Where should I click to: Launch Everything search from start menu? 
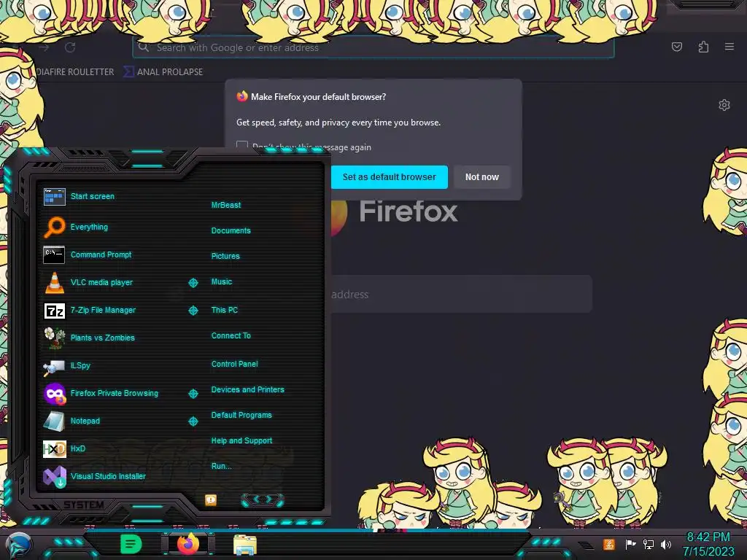point(89,227)
